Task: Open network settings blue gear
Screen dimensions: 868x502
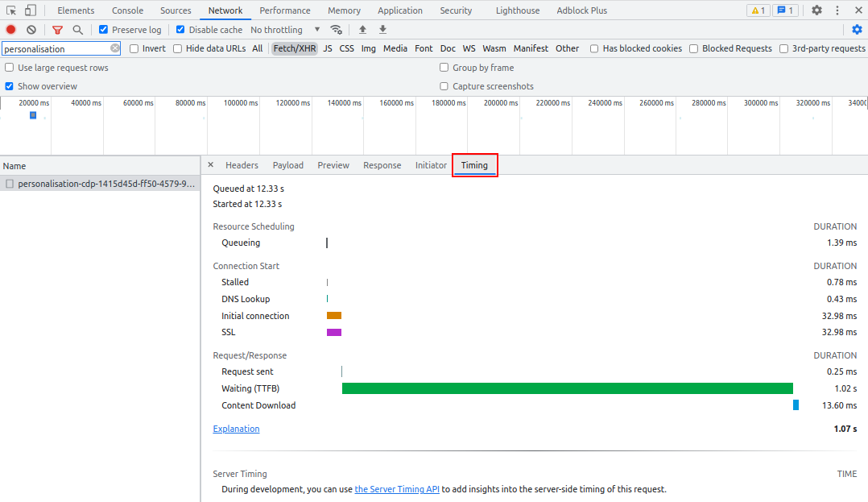Action: click(x=857, y=29)
